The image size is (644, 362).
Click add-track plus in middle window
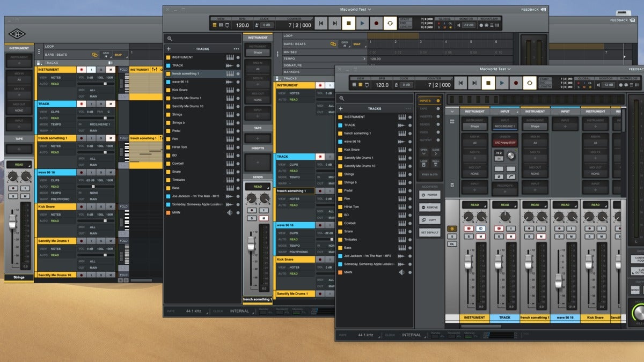(169, 49)
